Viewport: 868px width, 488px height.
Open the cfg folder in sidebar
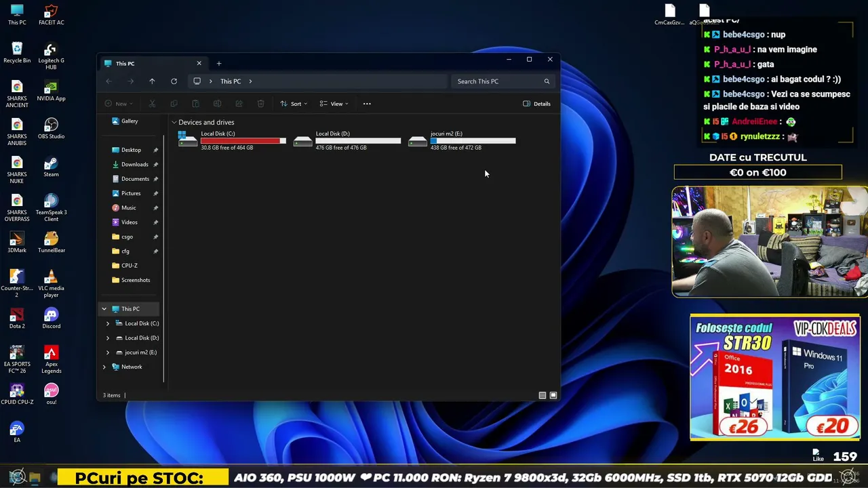[x=125, y=251]
